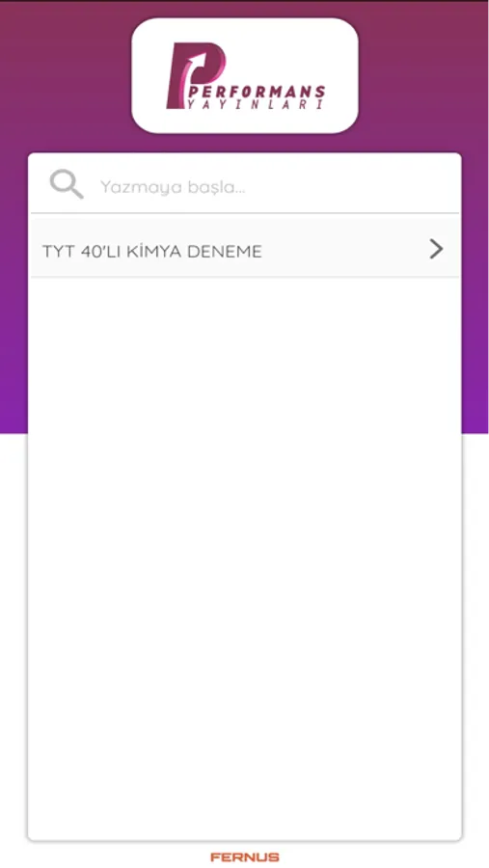This screenshot has height=868, width=489.
Task: Click the YAYINLARI word under the logo
Action: 255,104
